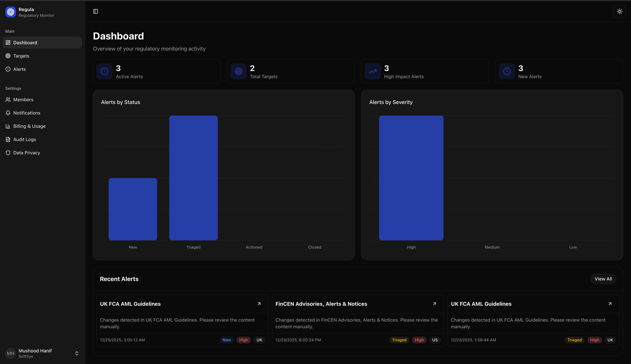631x364 pixels.
Task: Click the Data Privacy shield icon
Action: (8, 152)
